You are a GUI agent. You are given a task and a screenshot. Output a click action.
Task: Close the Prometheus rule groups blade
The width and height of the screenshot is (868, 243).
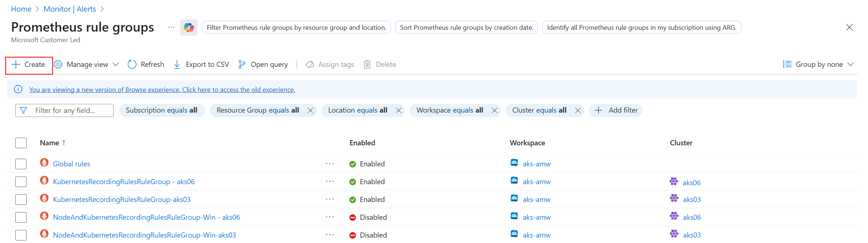click(849, 27)
